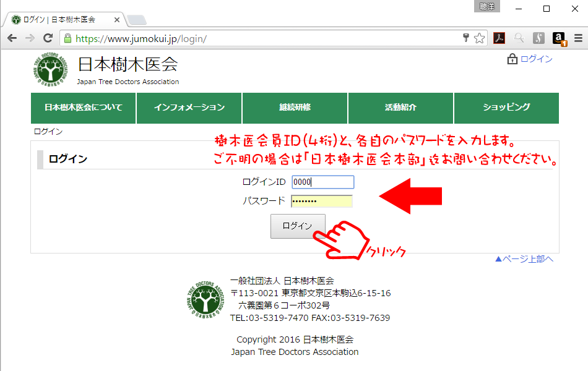
Task: Click the address bar URL
Action: 141,38
